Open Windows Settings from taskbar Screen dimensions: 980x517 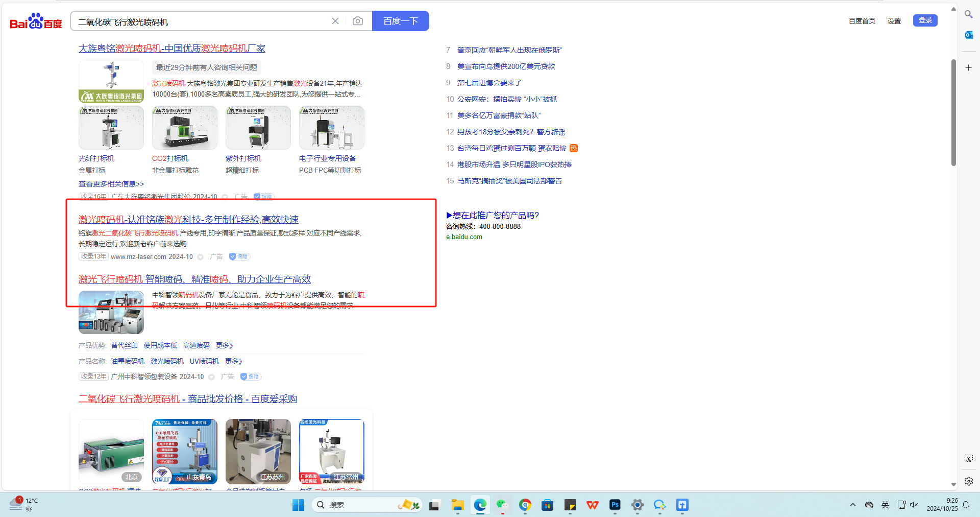(x=638, y=505)
